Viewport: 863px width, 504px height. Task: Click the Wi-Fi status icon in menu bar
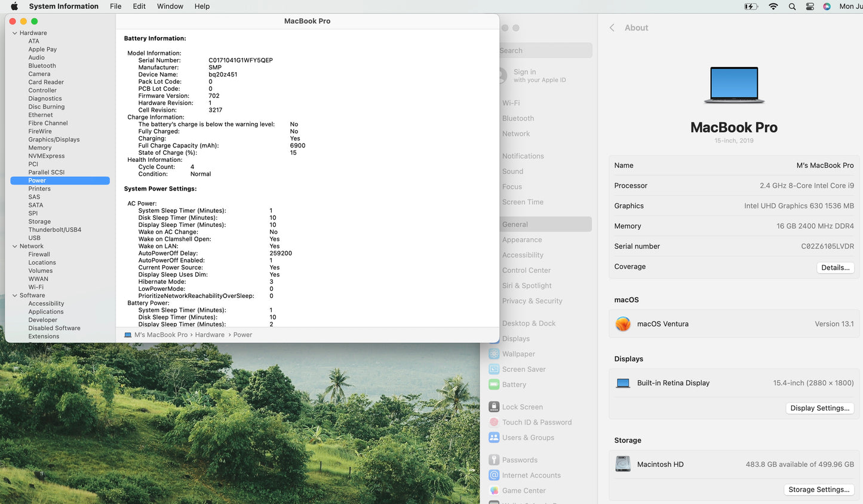point(773,7)
